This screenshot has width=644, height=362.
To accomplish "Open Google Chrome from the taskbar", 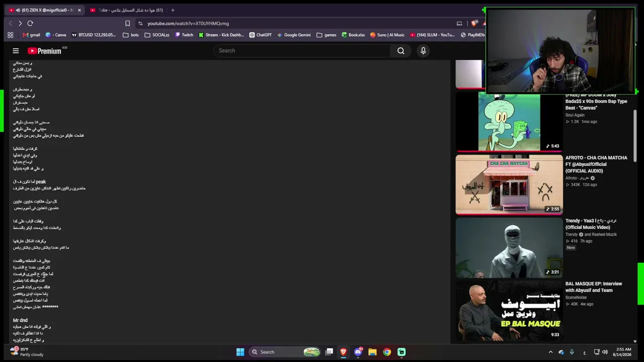I will 387,352.
